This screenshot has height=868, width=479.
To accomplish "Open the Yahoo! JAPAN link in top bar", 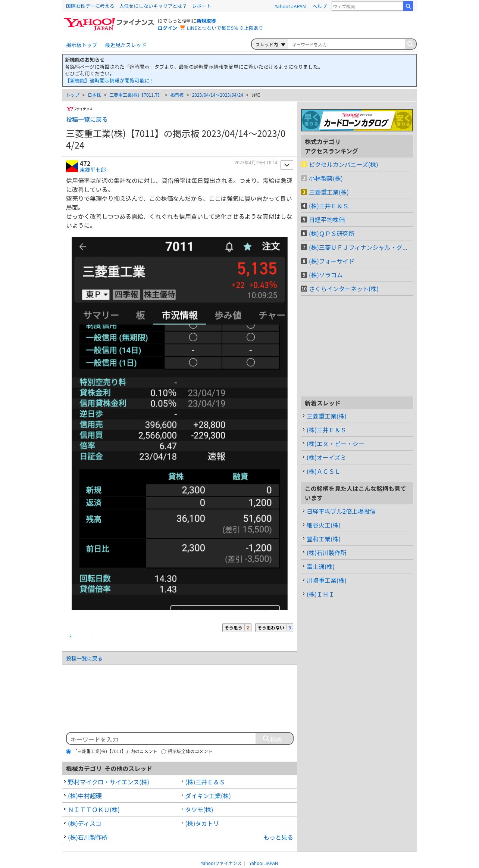I will coord(290,6).
